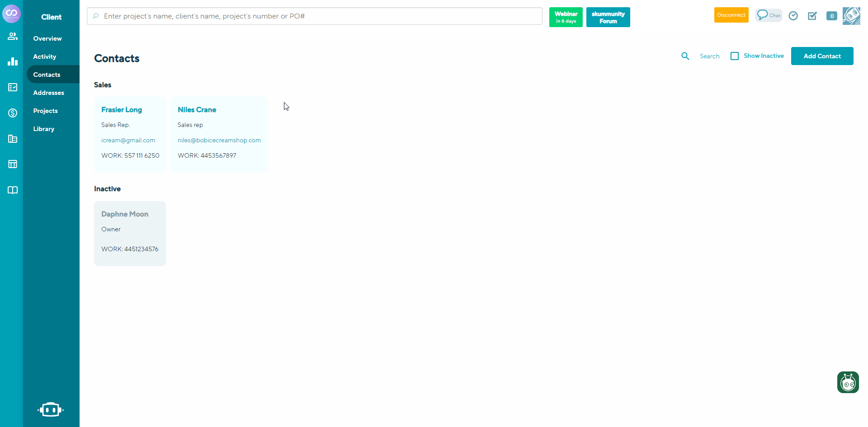
Task: Open the chatbot robot in bottom right corner
Action: [x=848, y=382]
